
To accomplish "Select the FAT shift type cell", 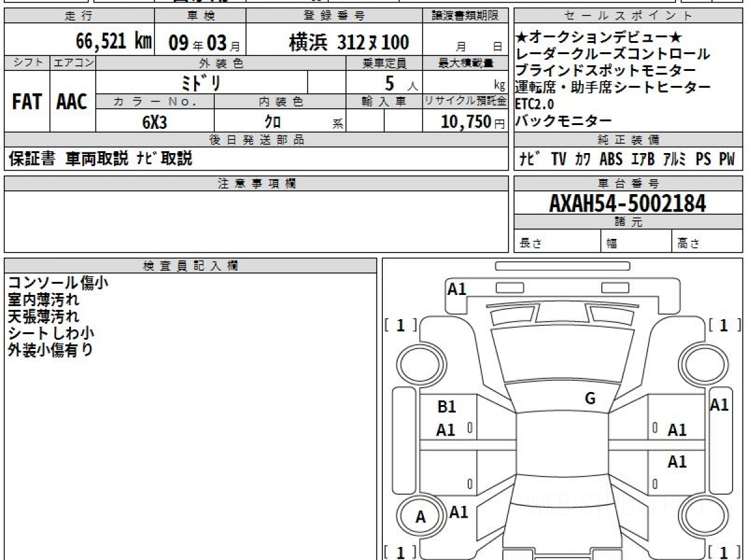I will 27,102.
